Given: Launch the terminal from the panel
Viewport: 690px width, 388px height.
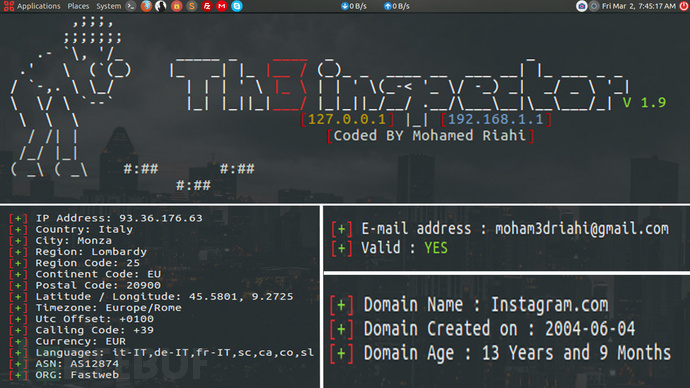Looking at the screenshot, I should coord(131,6).
